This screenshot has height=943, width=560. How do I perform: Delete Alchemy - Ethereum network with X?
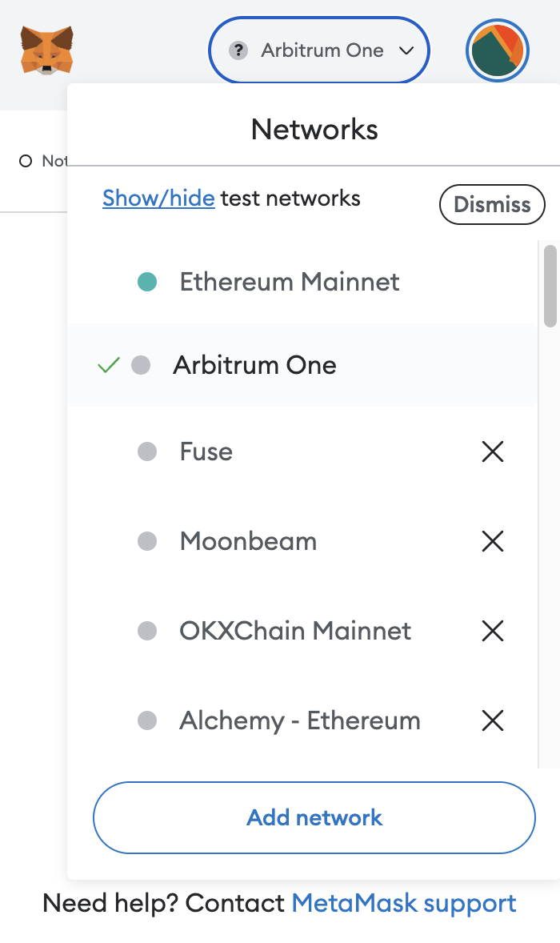click(x=493, y=721)
